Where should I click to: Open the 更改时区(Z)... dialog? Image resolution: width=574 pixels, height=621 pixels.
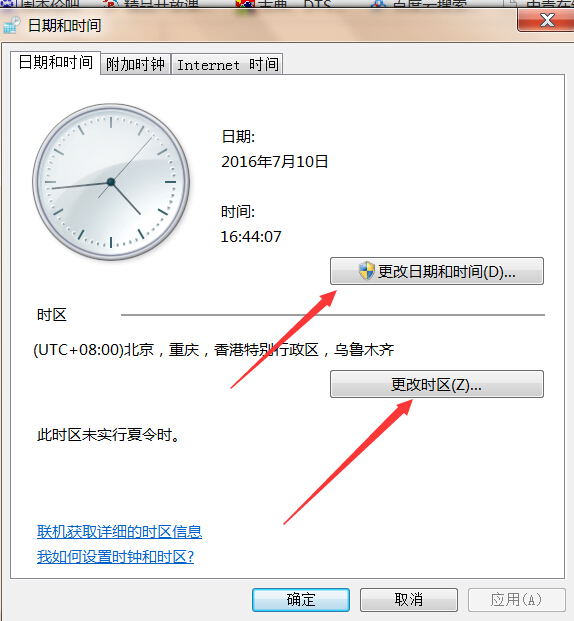pyautogui.click(x=437, y=384)
